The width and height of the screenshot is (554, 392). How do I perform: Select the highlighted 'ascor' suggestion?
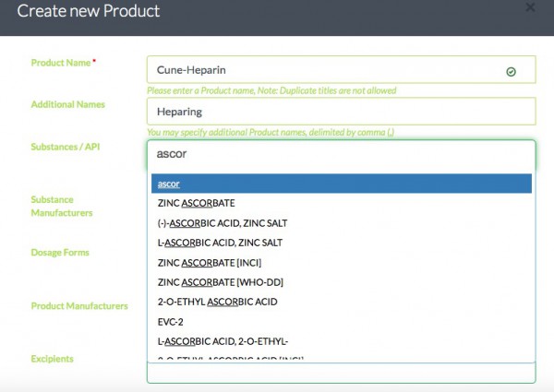[342, 184]
